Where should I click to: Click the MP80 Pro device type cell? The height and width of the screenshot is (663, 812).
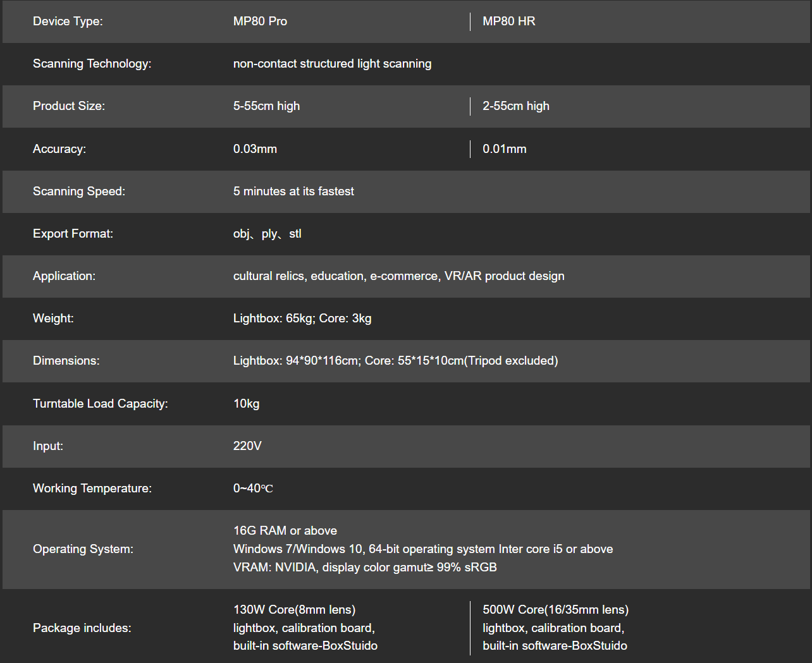260,21
